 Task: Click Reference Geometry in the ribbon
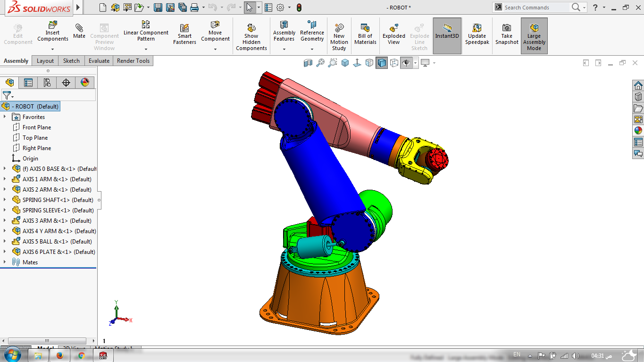coord(312,33)
